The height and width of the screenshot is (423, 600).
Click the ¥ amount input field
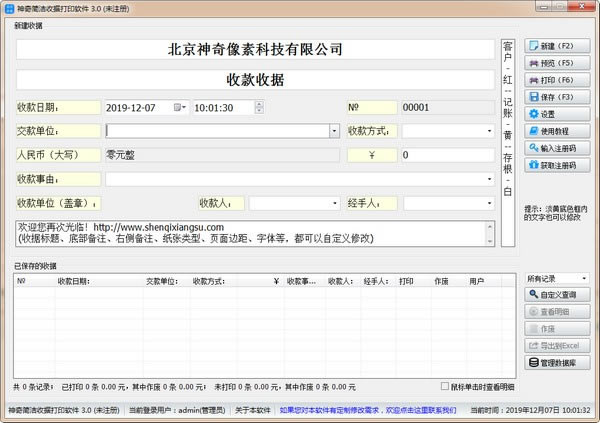pyautogui.click(x=445, y=155)
